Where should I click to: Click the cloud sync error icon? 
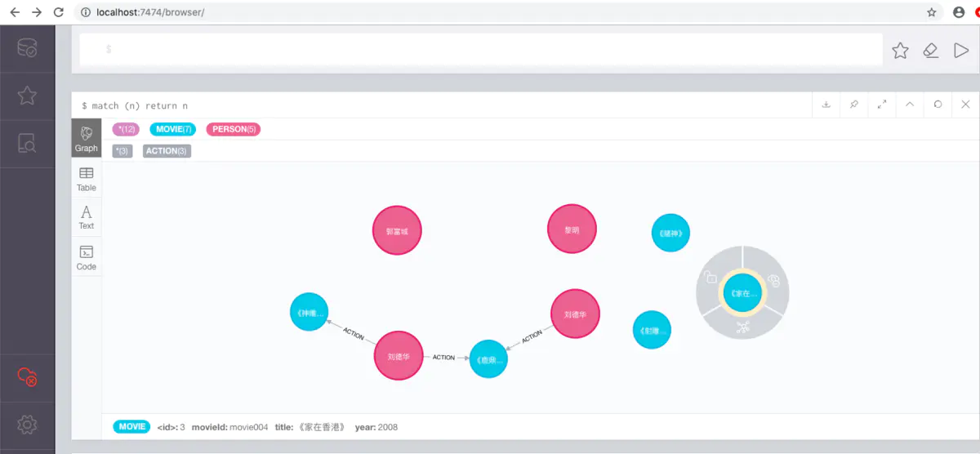coord(27,377)
